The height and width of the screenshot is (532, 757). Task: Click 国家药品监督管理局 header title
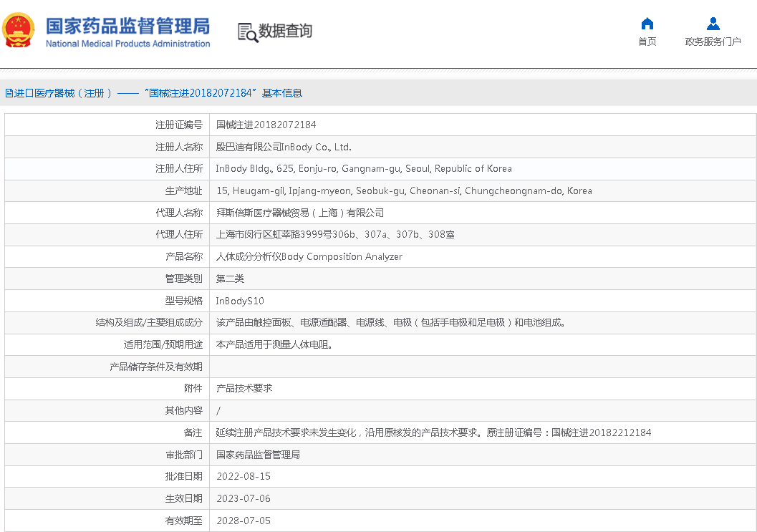point(127,26)
